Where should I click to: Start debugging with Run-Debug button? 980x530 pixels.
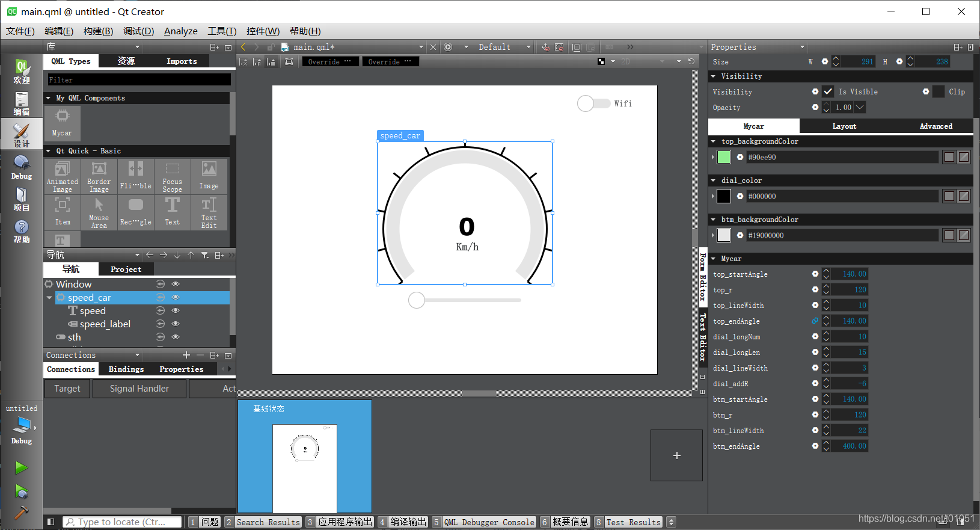[22, 491]
